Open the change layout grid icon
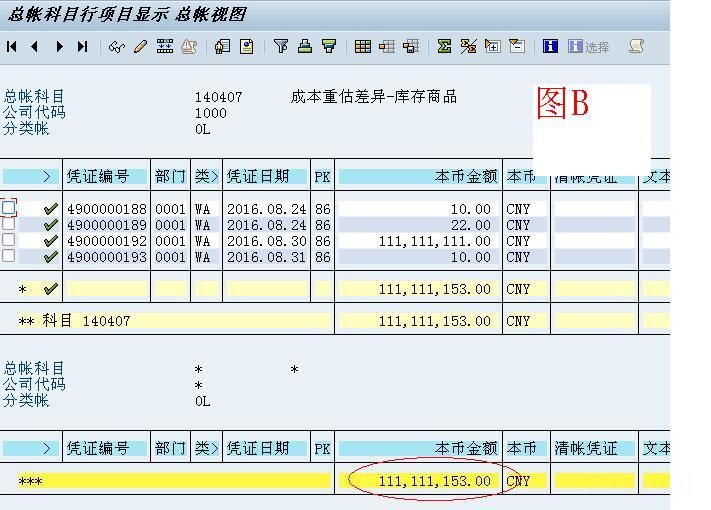Viewport: 711px width, 510px height. point(363,46)
